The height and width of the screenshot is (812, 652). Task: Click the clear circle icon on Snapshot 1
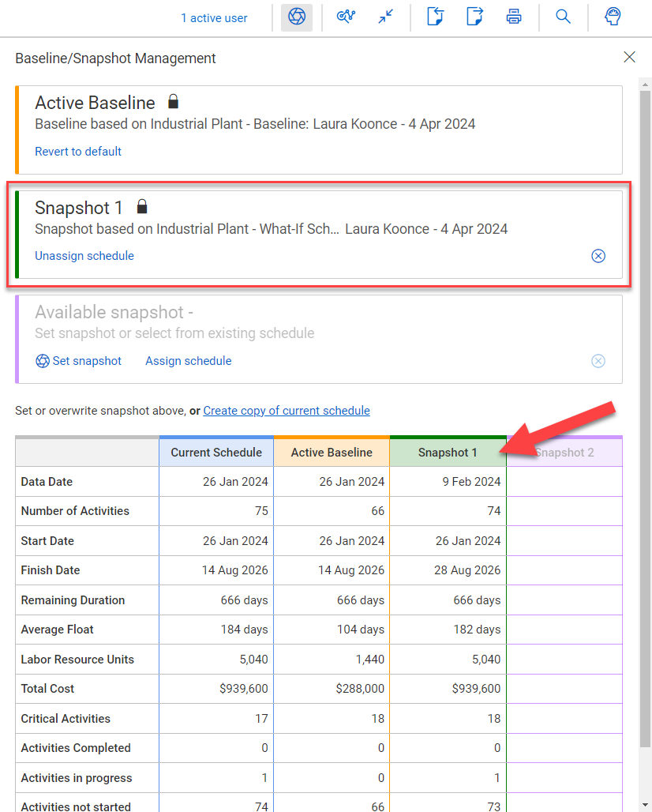click(598, 256)
